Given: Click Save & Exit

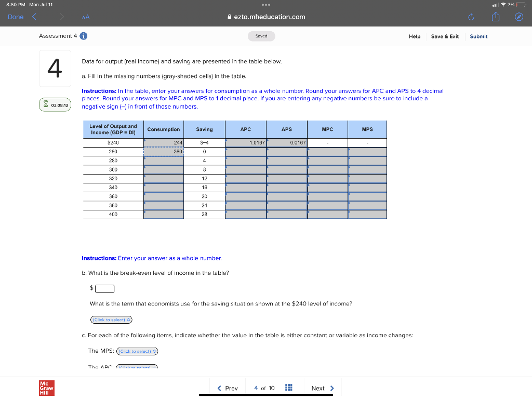Looking at the screenshot, I should (445, 36).
